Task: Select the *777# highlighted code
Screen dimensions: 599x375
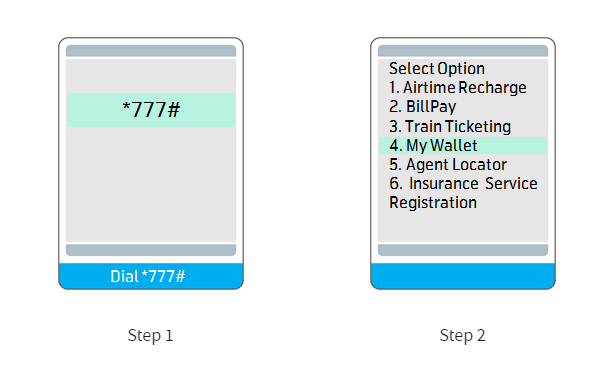Action: [151, 110]
